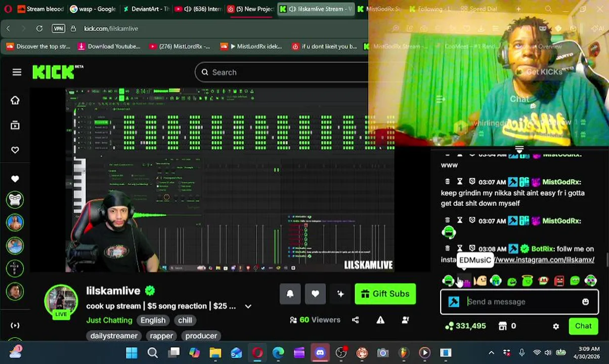
Task: Expand the stream title chevron
Action: 248,306
